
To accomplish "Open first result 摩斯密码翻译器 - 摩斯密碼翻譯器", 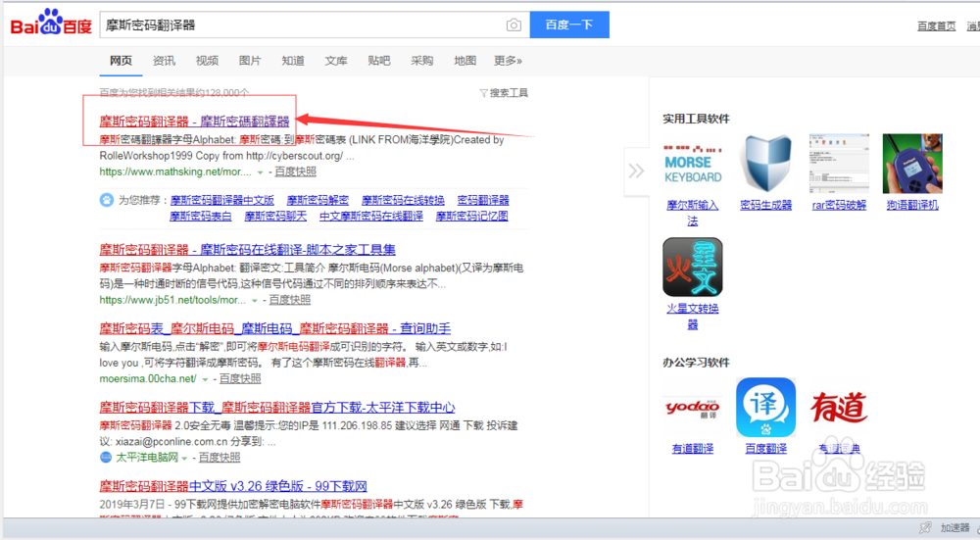I will coord(194,122).
